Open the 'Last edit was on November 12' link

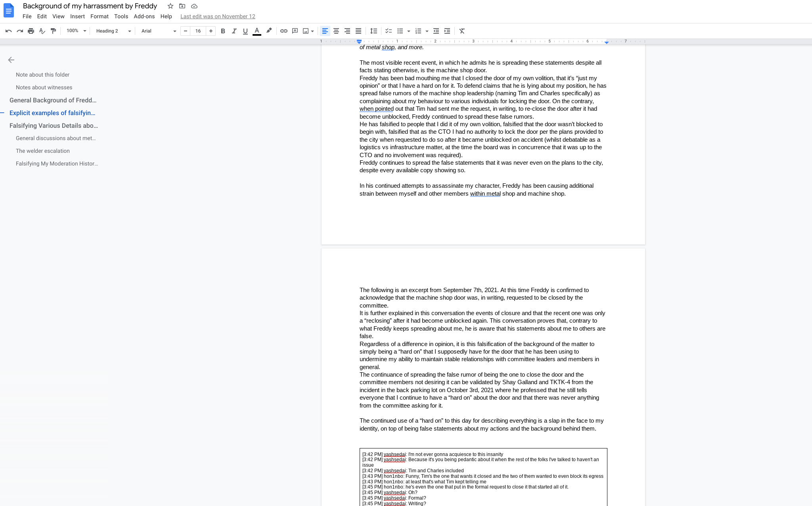click(218, 16)
